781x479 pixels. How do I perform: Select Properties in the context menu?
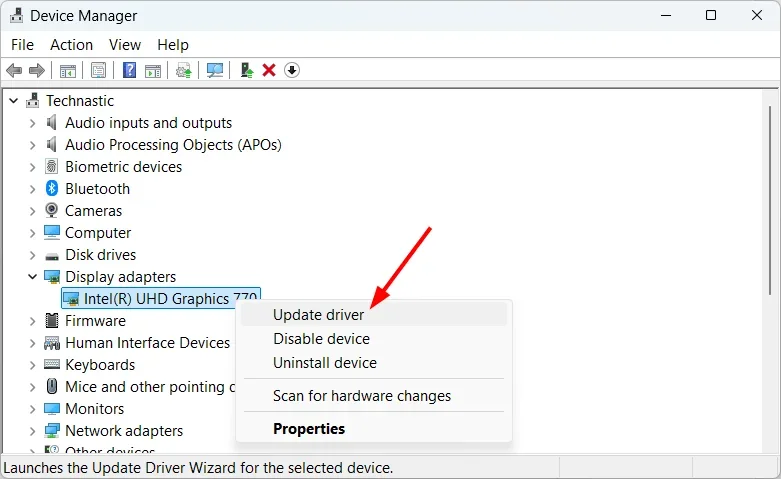coord(309,429)
